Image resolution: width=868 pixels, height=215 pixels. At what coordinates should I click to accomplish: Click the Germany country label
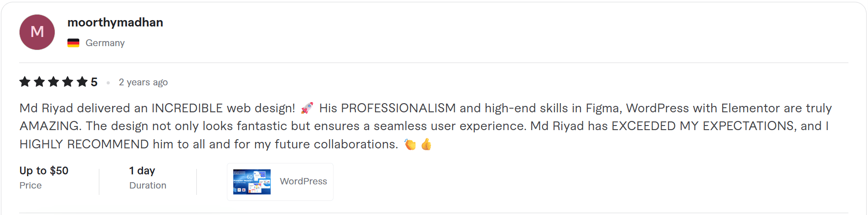105,43
